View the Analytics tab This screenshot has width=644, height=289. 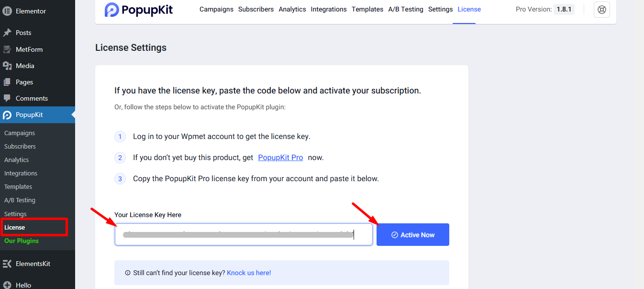[x=292, y=9]
